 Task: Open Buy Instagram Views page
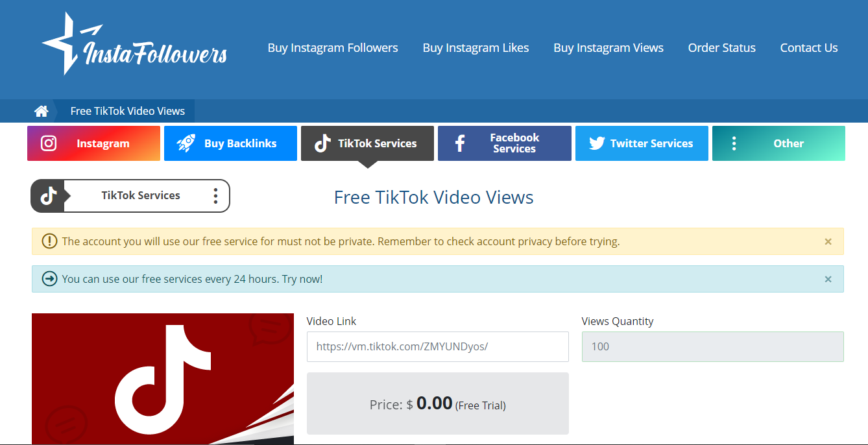click(609, 48)
